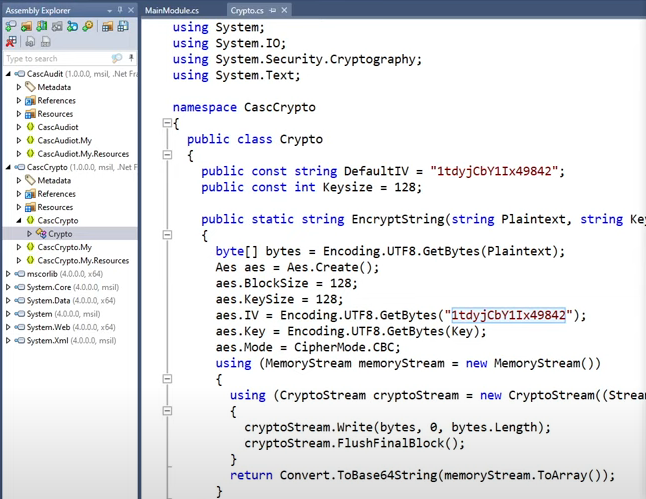
Task: Expand the mscorlib assembly node
Action: [x=9, y=274]
